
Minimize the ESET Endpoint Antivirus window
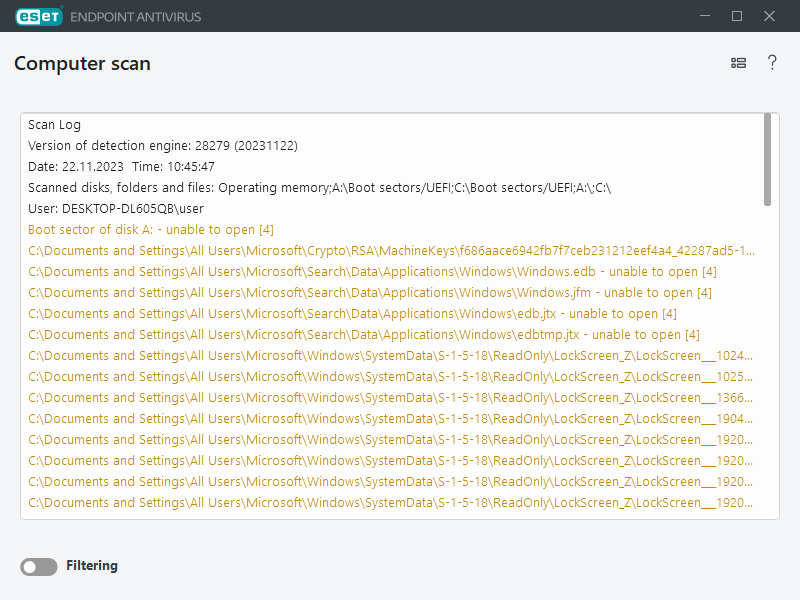tap(705, 16)
